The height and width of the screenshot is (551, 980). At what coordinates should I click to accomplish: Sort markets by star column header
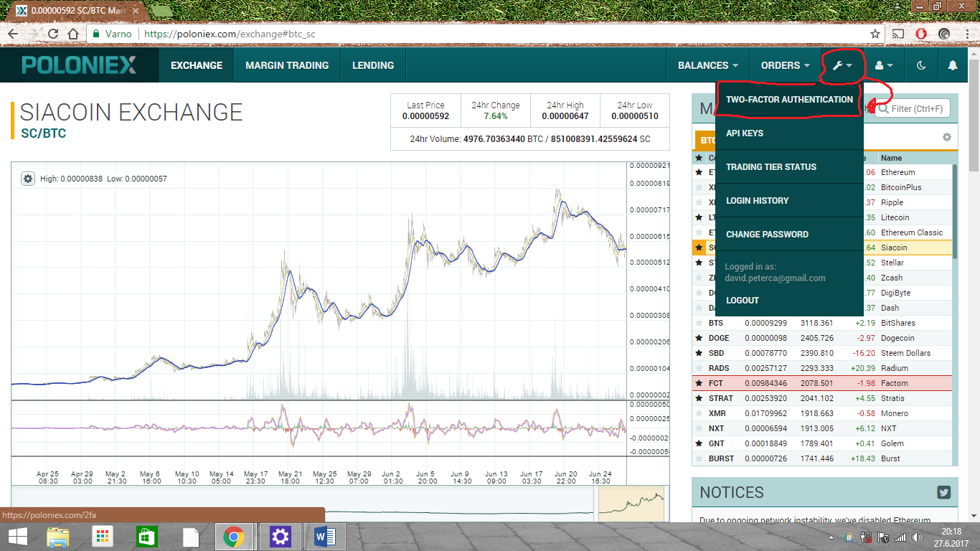pos(699,158)
